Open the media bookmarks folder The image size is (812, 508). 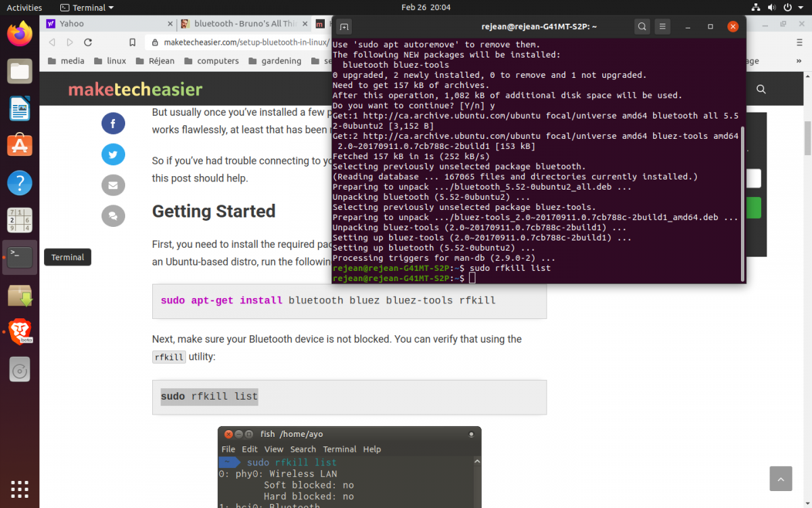click(x=67, y=60)
